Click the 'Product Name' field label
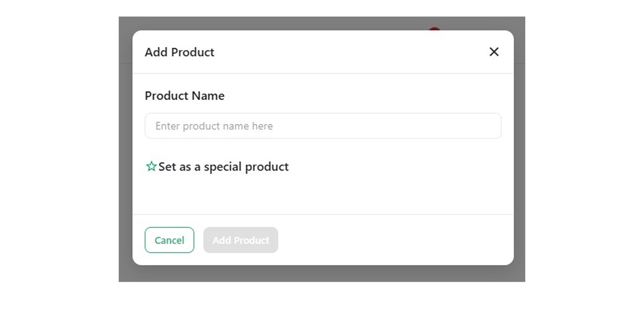The height and width of the screenshot is (323, 644). 184,96
